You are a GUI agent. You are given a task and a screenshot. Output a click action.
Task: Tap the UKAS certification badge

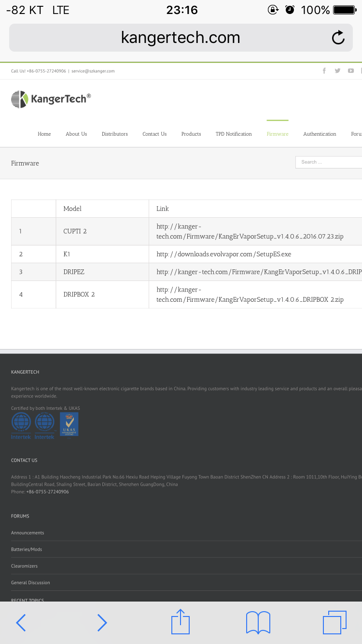pyautogui.click(x=69, y=424)
